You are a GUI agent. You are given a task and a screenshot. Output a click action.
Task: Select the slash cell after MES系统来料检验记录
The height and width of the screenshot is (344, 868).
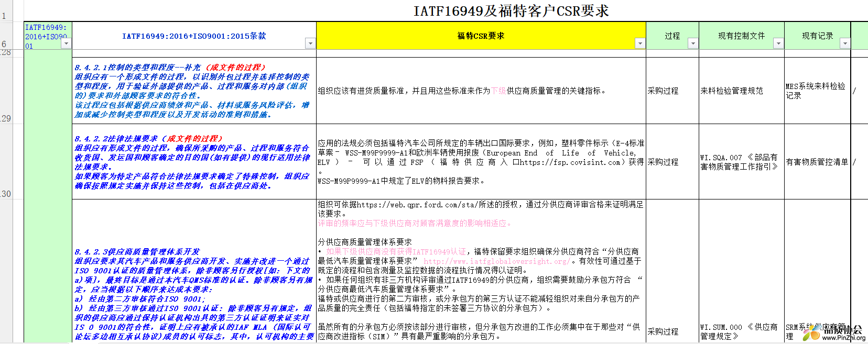tap(860, 91)
